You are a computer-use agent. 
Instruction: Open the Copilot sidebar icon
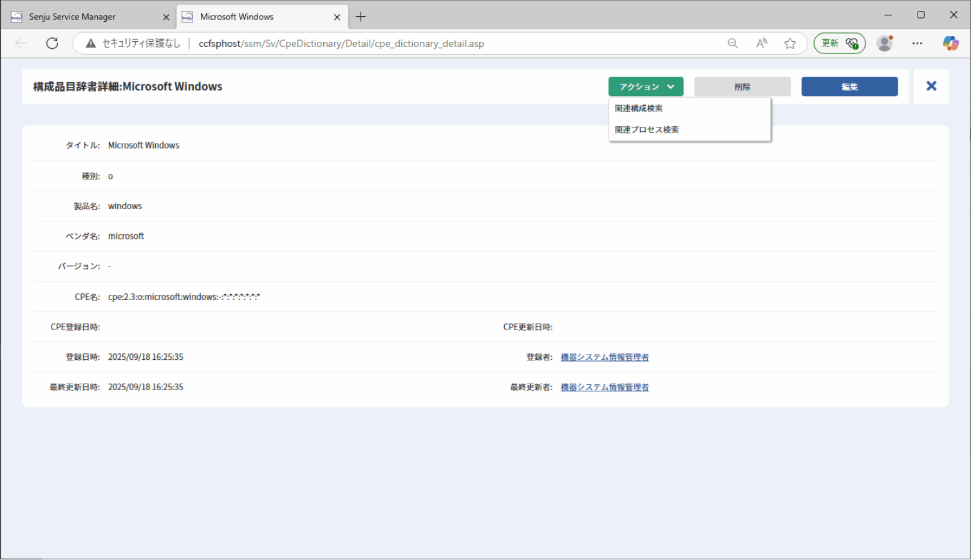950,43
